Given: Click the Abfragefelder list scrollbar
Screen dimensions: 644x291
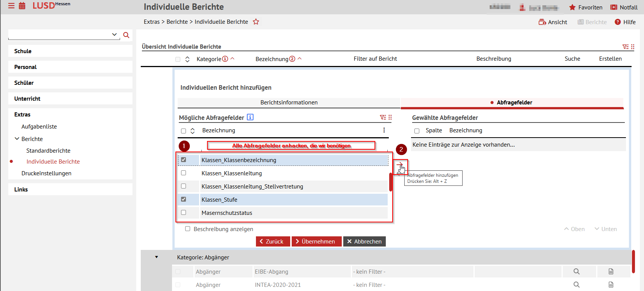Looking at the screenshot, I should (391, 182).
